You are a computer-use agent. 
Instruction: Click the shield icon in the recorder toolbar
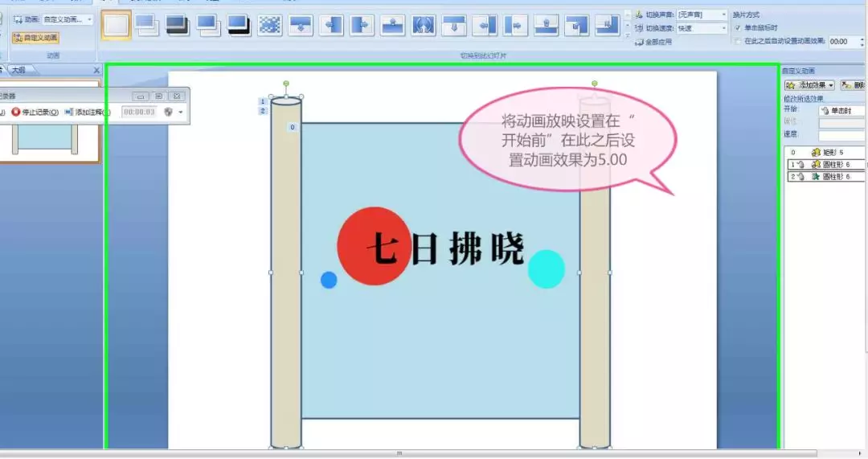click(x=168, y=112)
